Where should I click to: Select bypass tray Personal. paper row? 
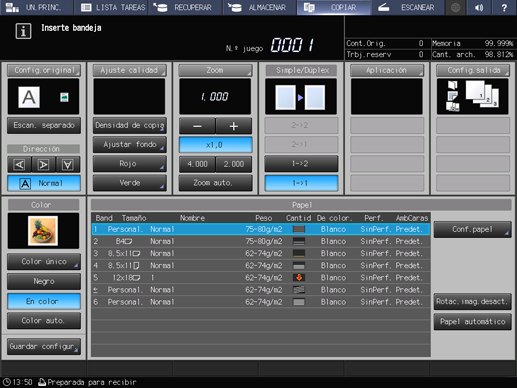point(261,290)
